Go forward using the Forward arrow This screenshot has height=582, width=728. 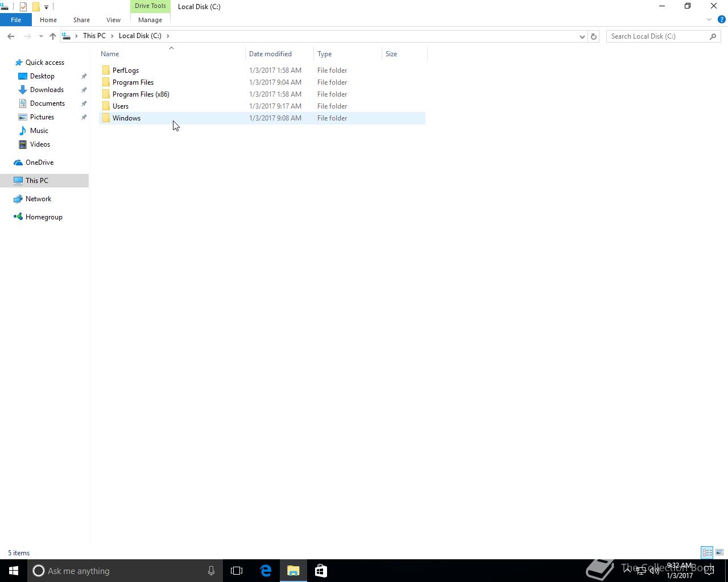27,36
